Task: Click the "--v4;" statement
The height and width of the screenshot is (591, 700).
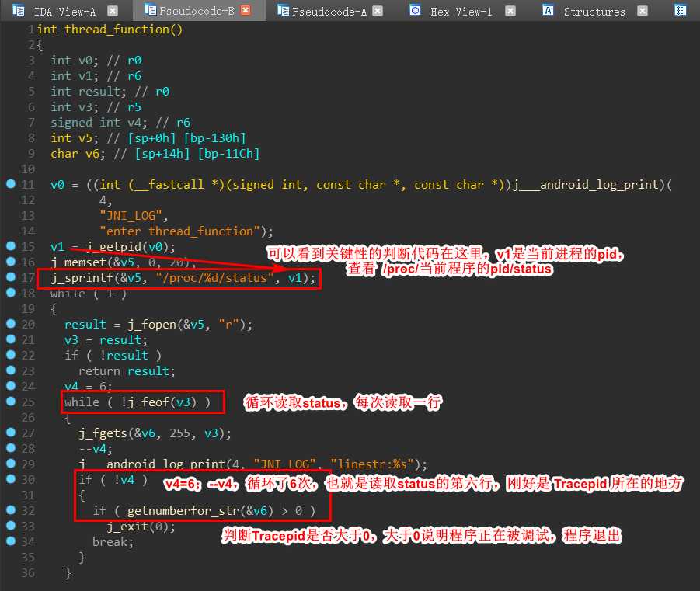Action: [96, 449]
